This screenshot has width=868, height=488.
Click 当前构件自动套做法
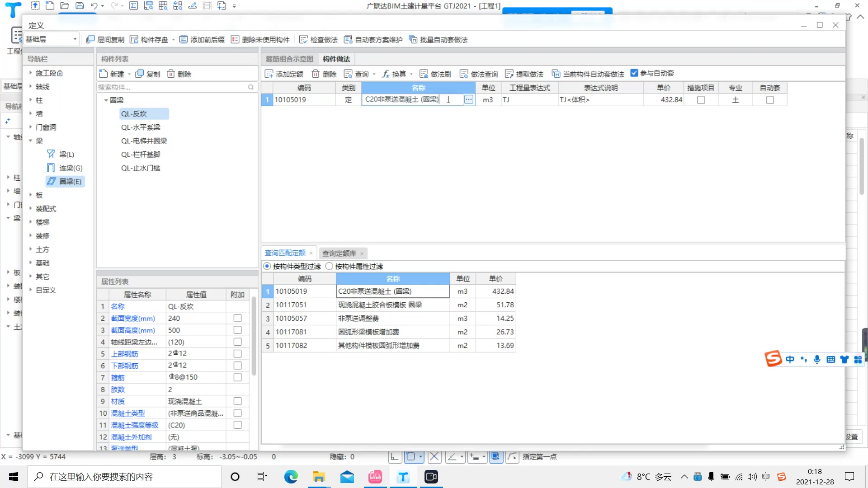[588, 74]
